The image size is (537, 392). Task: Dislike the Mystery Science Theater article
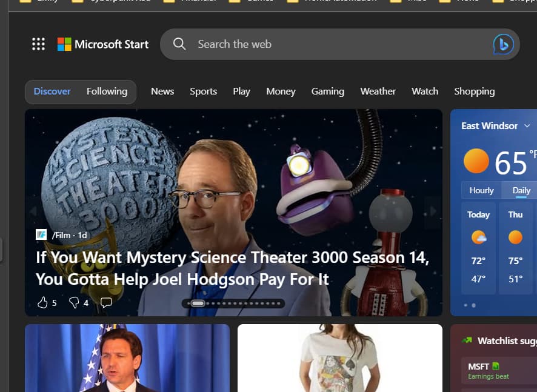click(74, 303)
